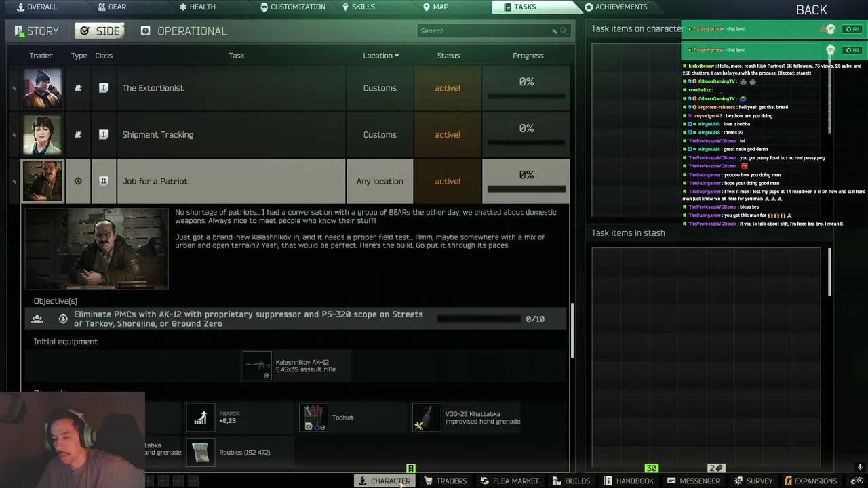
Task: Click the task Search field
Action: pos(493,30)
